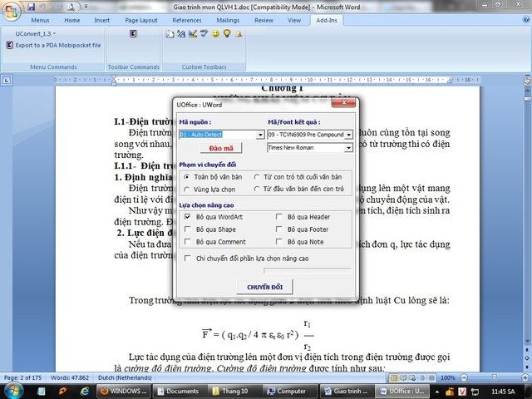Expand Customize Quick Access Toolbar arrow

coord(86,7)
